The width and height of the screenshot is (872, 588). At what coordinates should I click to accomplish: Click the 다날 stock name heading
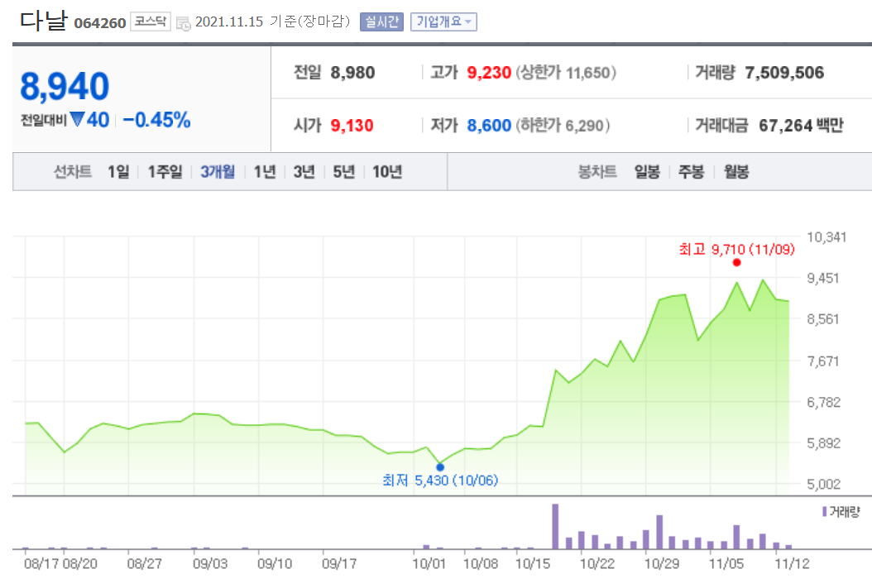coord(43,20)
